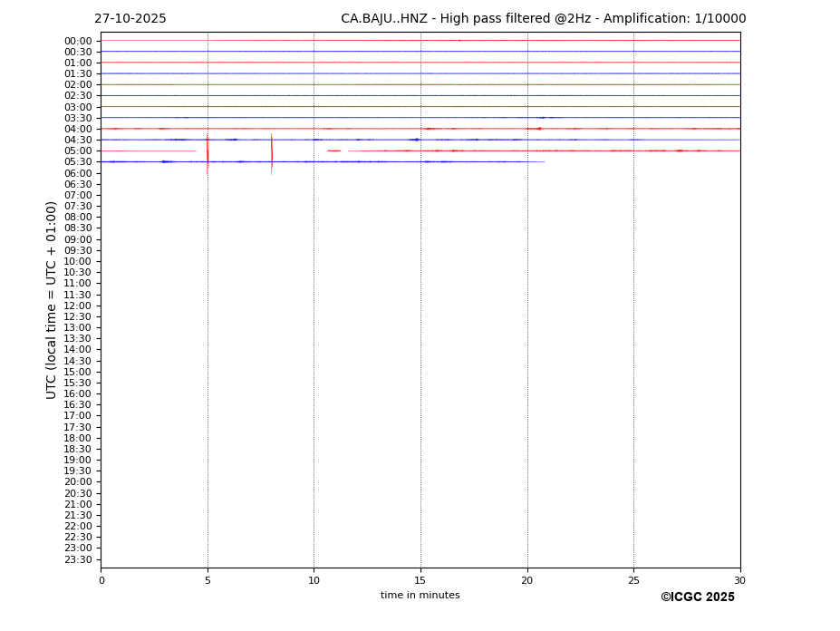Pick the 18:00 time row label
This screenshot has height=631, width=840.
point(78,438)
